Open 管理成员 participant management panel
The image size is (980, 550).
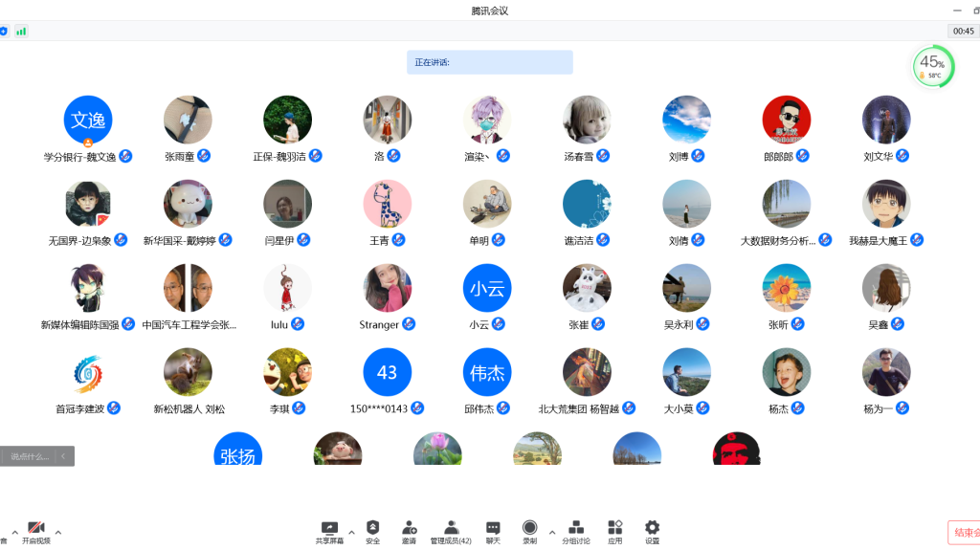coord(450,528)
